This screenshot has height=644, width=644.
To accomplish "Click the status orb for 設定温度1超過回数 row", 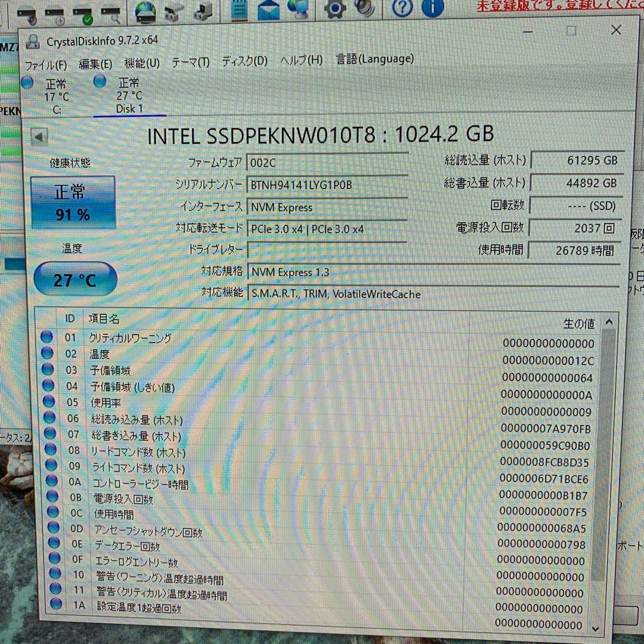I will coord(56,603).
